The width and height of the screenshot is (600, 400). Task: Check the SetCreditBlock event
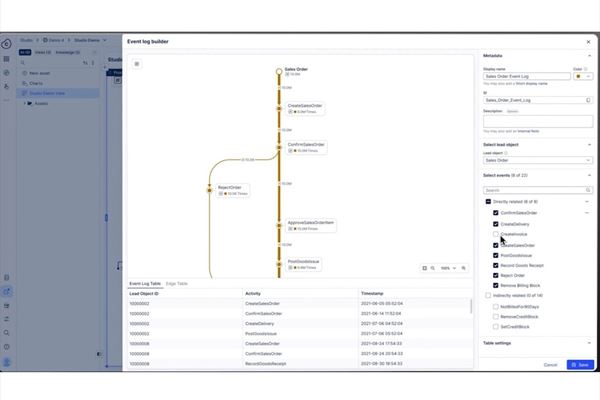click(496, 328)
